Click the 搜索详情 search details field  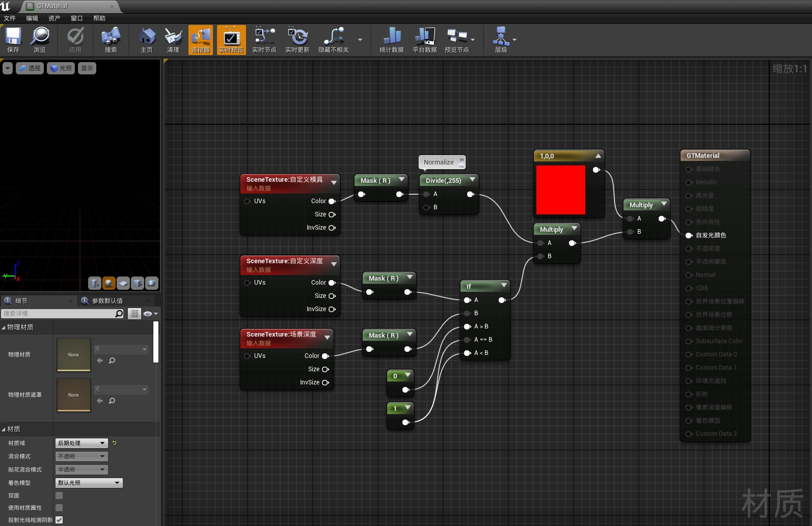pyautogui.click(x=58, y=314)
